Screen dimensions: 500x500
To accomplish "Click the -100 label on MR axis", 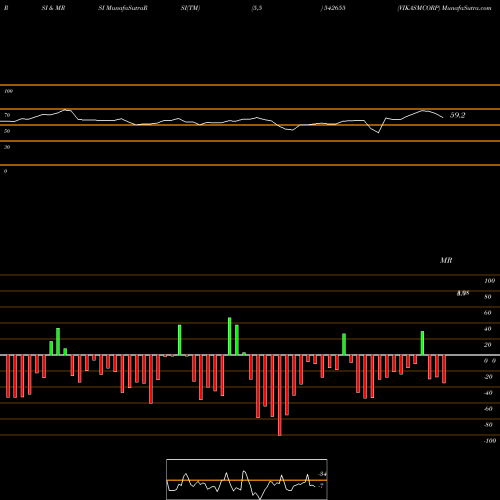I will point(490,441).
